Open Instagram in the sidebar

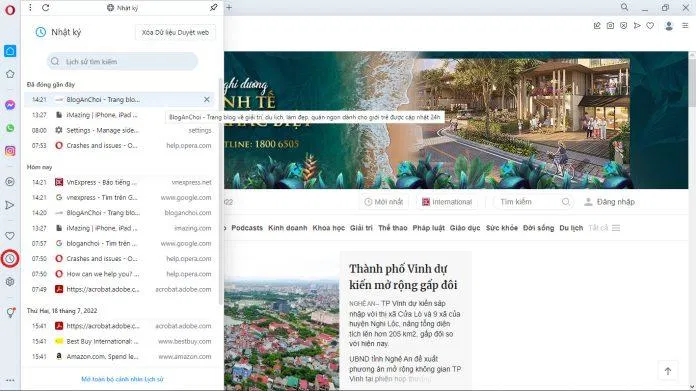10,151
